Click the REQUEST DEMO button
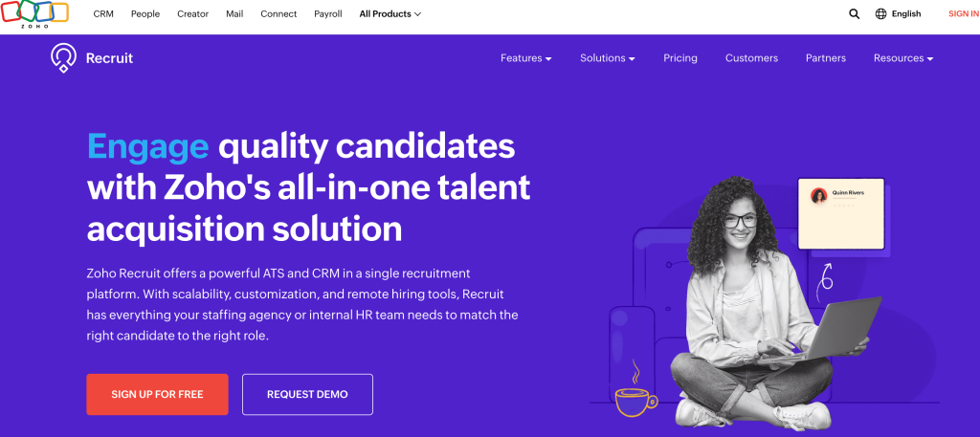 [x=307, y=395]
